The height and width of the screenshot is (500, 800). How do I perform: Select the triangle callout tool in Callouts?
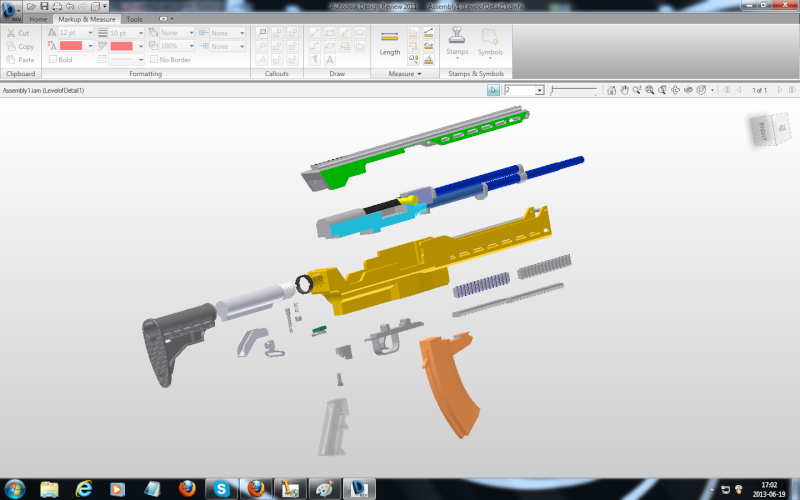point(262,59)
